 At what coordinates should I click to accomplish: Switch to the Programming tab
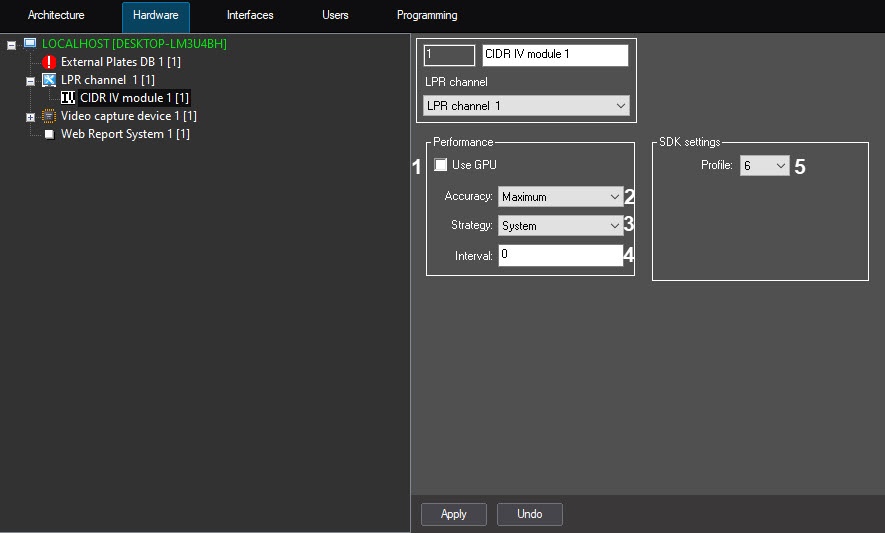click(x=427, y=16)
